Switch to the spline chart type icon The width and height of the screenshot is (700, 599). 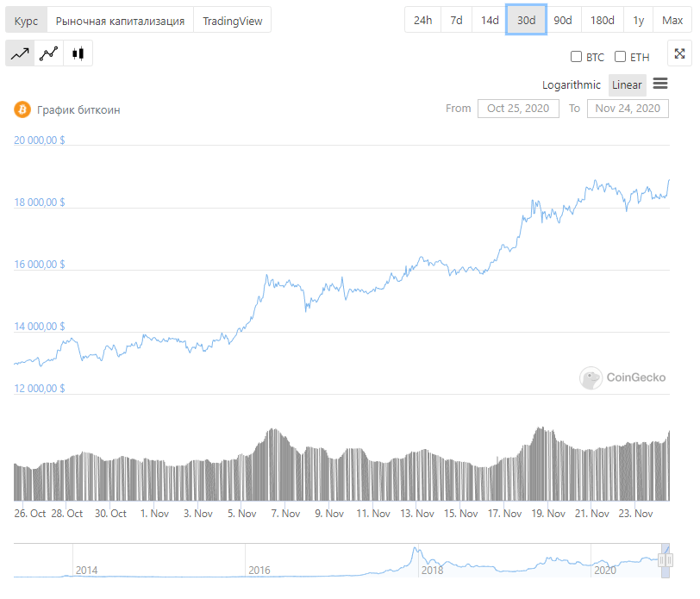49,53
